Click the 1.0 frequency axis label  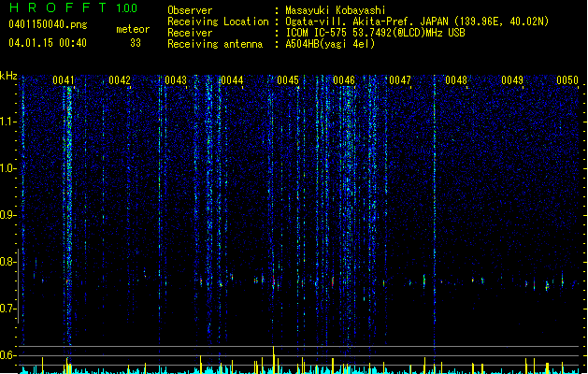coord(8,168)
